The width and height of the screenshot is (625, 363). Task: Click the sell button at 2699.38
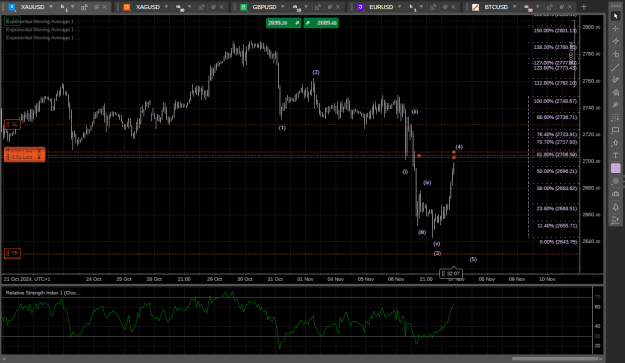283,23
